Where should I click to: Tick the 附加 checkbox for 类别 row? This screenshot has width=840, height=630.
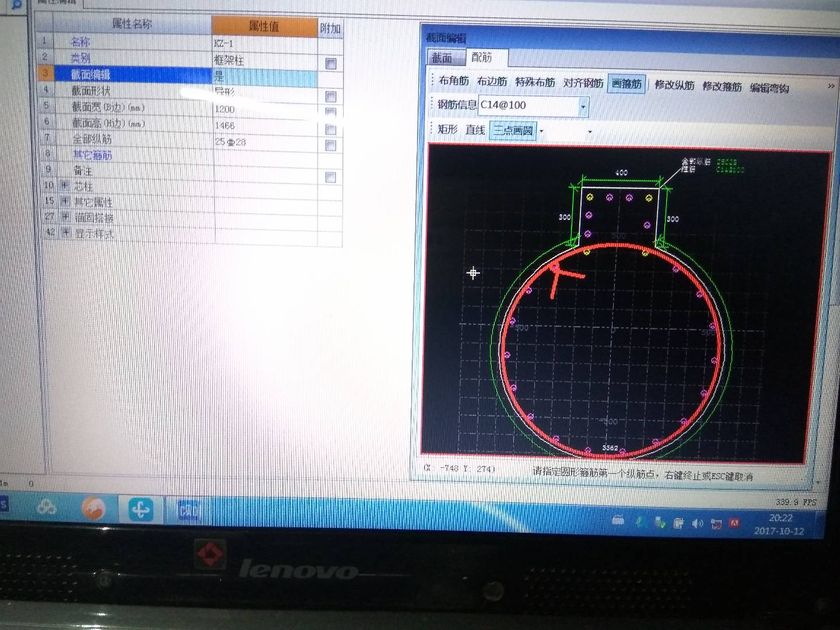(331, 63)
